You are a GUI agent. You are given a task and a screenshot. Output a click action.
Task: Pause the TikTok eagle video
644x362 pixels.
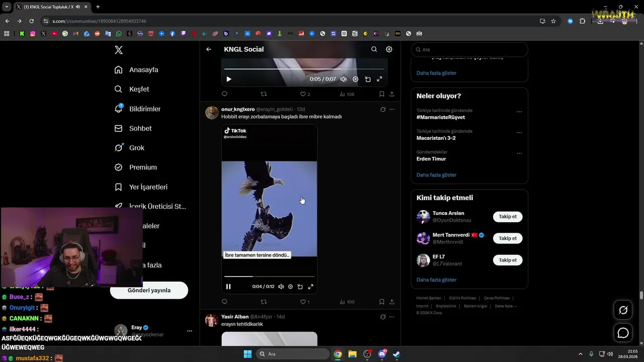[228, 287]
